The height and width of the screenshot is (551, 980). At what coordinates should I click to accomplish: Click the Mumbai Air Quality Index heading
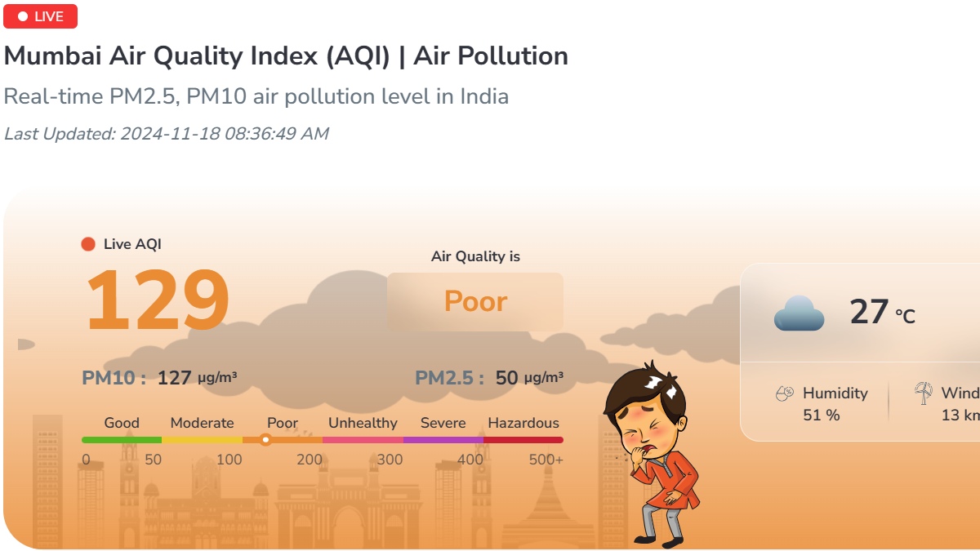tap(286, 56)
